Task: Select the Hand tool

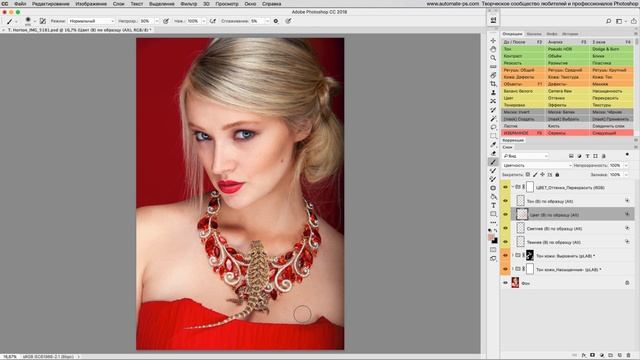Action: [493, 49]
